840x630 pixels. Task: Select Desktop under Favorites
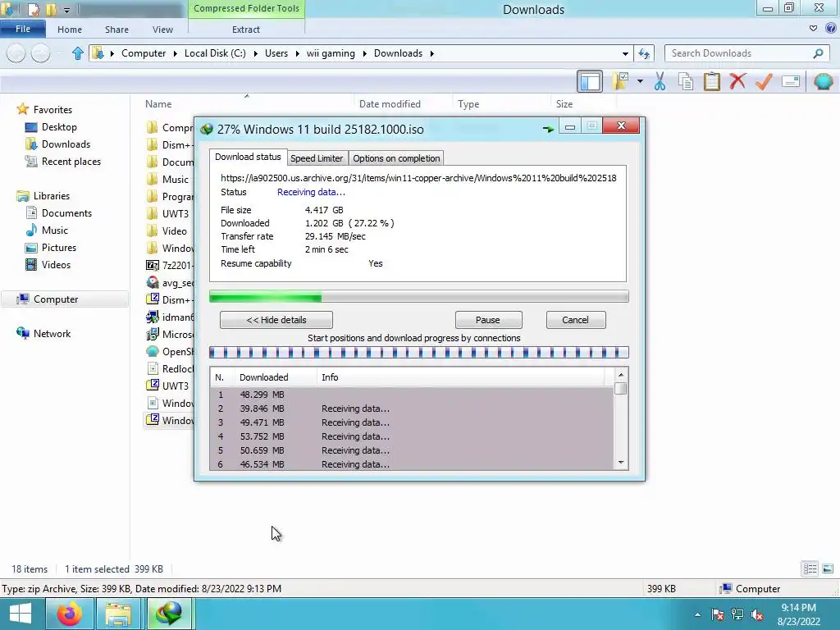click(59, 127)
